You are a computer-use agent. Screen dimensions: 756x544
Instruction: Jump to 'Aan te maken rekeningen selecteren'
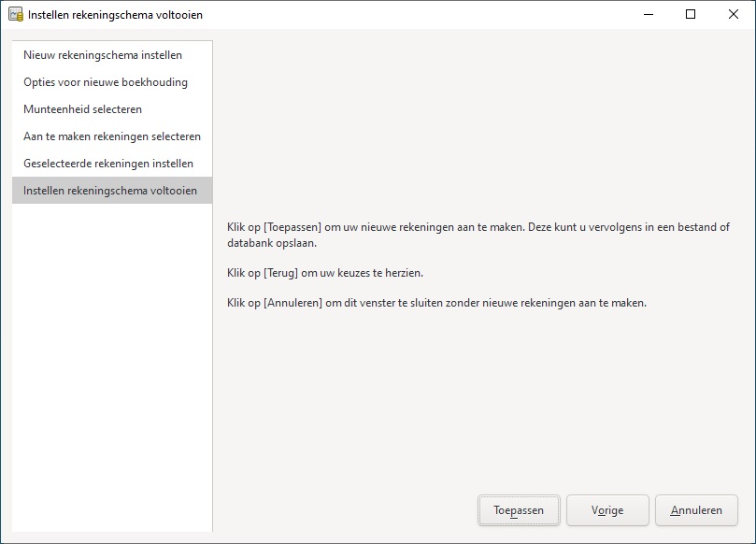[112, 136]
